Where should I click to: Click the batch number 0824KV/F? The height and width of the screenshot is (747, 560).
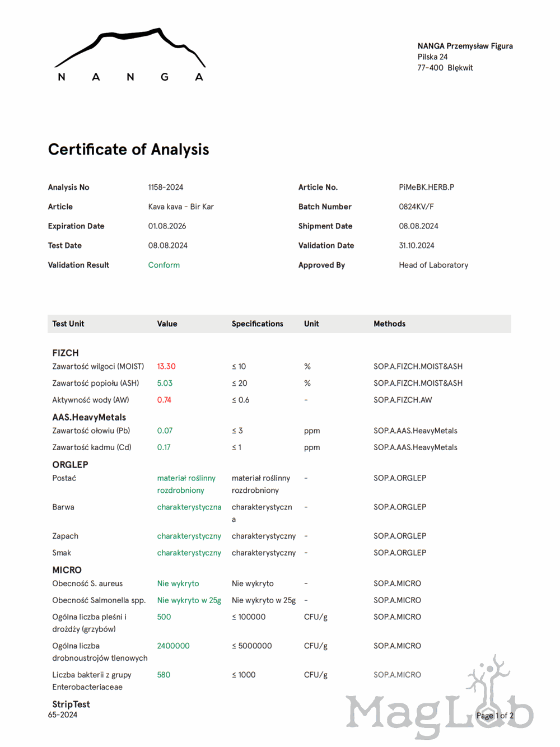[416, 207]
